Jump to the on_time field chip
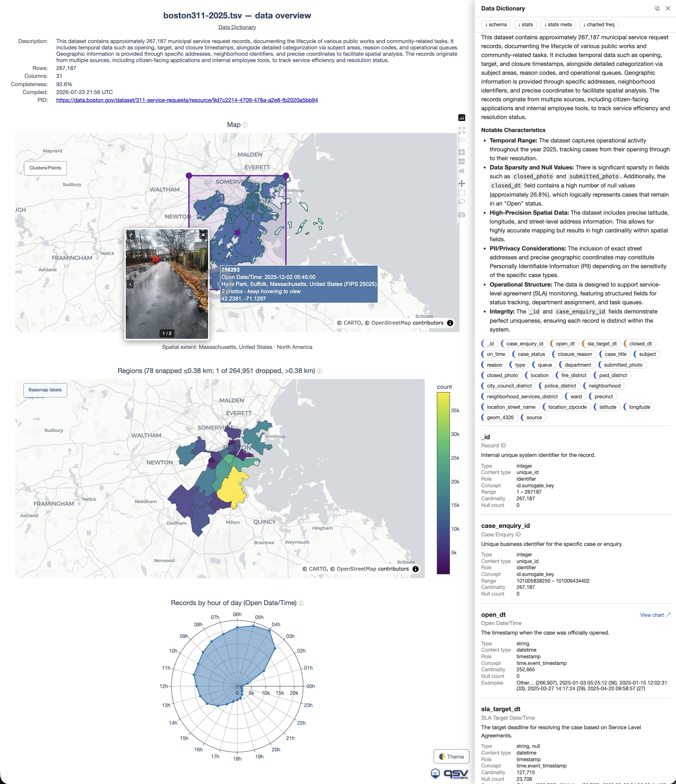Screen dimensions: 676x784 [x=495, y=355]
